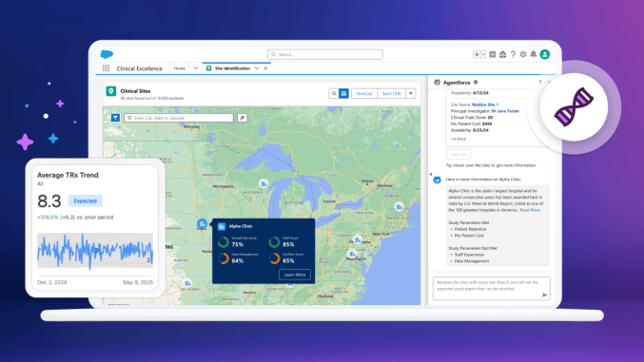Select the site marker near Minneapolis
The width and height of the screenshot is (644, 362).
tap(263, 184)
